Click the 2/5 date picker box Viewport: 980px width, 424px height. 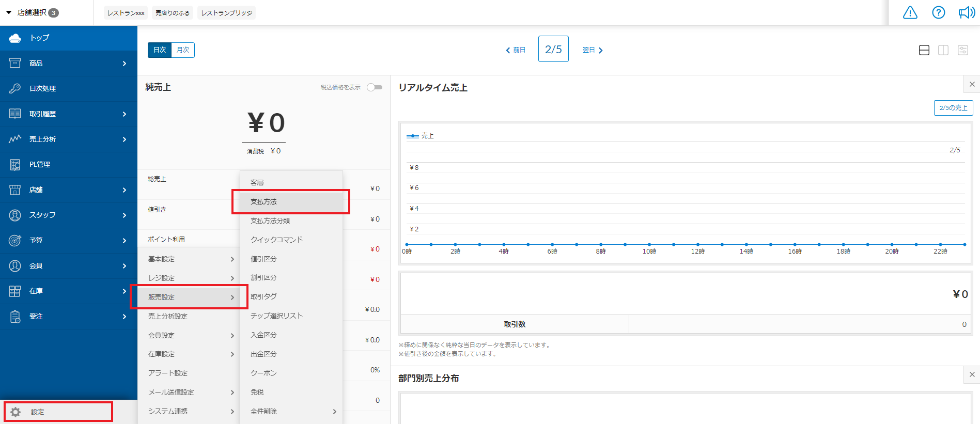point(553,49)
